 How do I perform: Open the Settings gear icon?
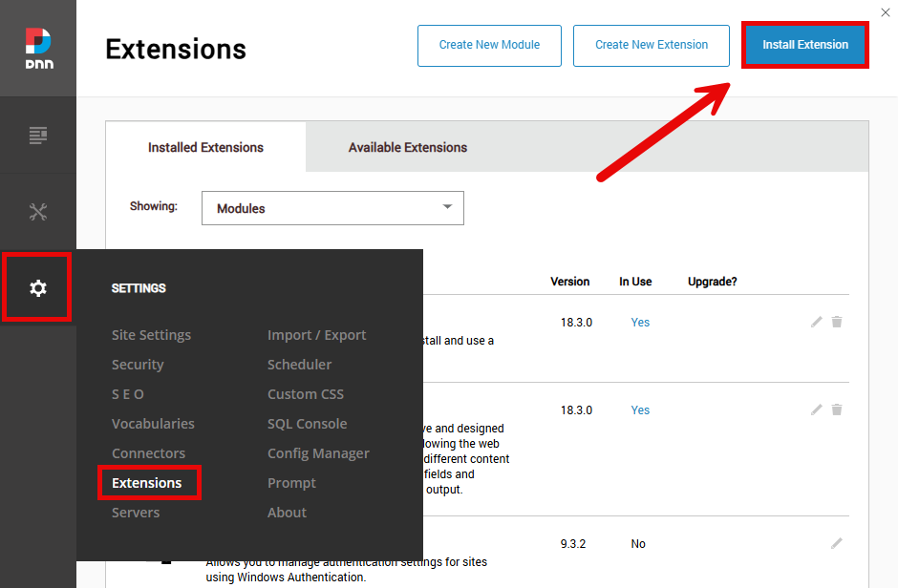[x=38, y=287]
